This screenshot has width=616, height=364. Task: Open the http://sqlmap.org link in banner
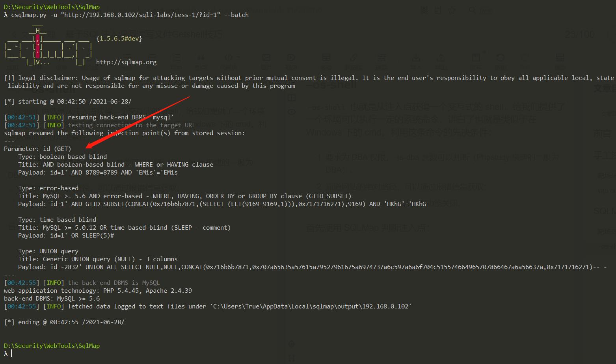pyautogui.click(x=126, y=62)
